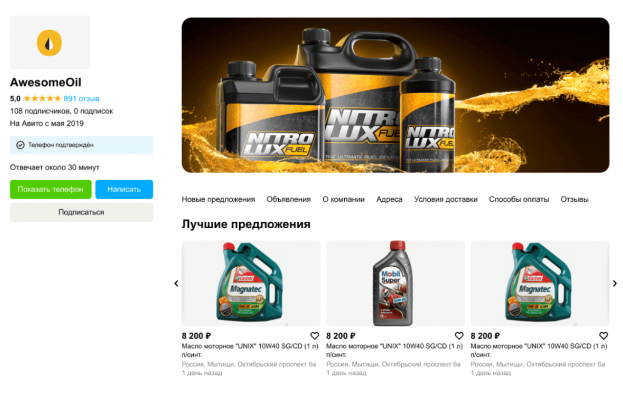Click the Показать телефон button

point(50,190)
